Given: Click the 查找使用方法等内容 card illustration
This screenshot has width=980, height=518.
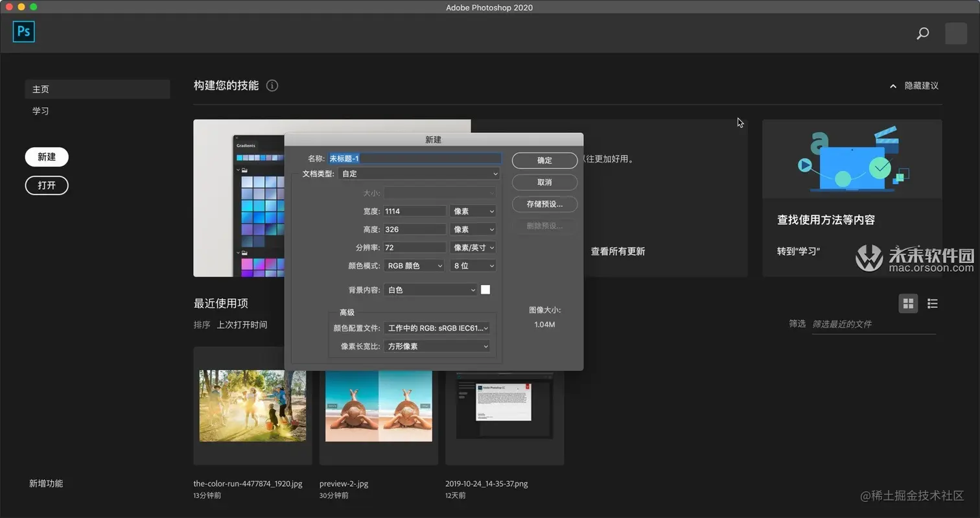Looking at the screenshot, I should click(x=852, y=159).
